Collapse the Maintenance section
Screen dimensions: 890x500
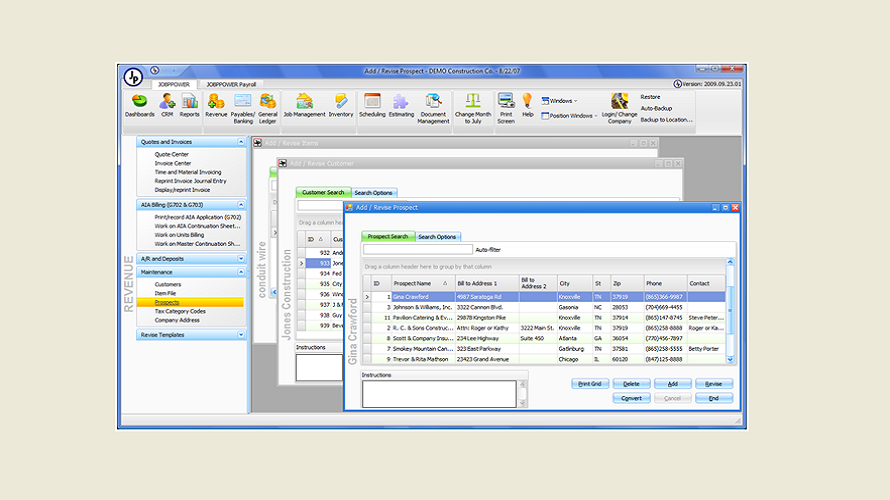pos(241,272)
